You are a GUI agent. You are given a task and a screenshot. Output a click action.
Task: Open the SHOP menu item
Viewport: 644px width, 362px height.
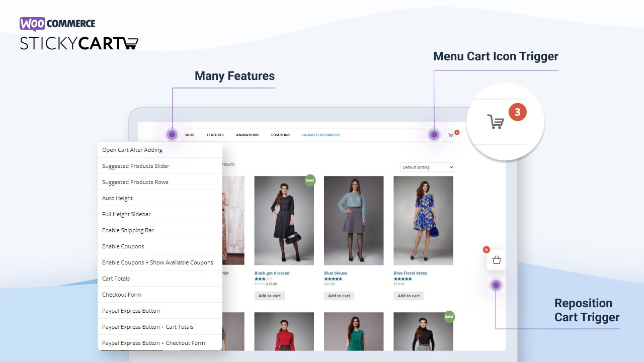click(x=190, y=135)
